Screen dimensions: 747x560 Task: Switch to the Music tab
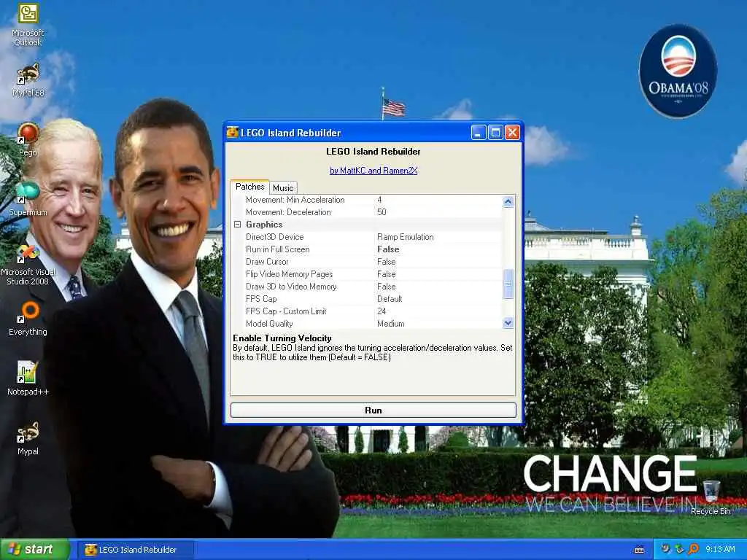(x=283, y=187)
